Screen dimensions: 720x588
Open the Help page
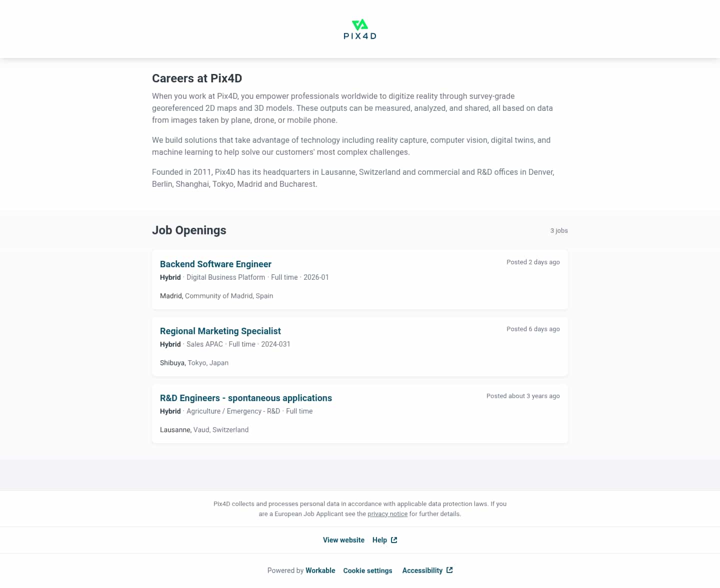(379, 540)
